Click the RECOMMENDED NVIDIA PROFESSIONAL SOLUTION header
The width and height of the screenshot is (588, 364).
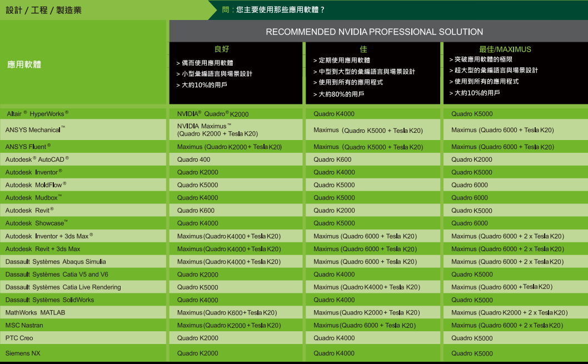click(x=374, y=32)
